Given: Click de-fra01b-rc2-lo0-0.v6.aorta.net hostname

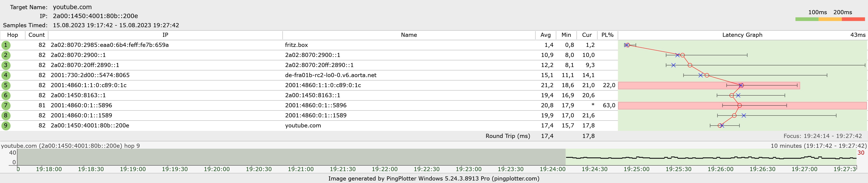Looking at the screenshot, I should [331, 75].
